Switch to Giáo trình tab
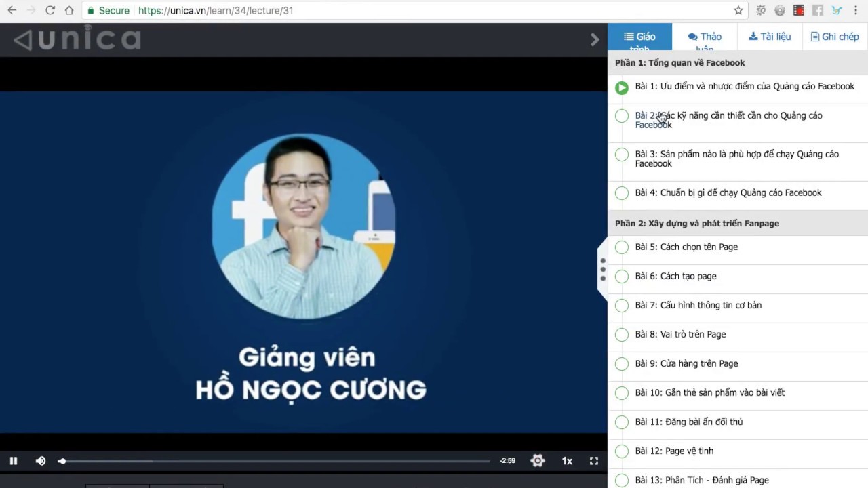868x488 pixels. [x=639, y=37]
